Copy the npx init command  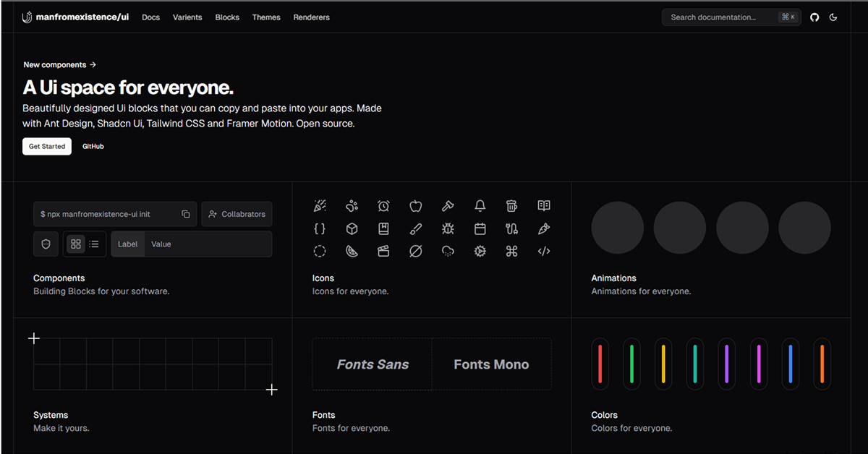click(186, 214)
